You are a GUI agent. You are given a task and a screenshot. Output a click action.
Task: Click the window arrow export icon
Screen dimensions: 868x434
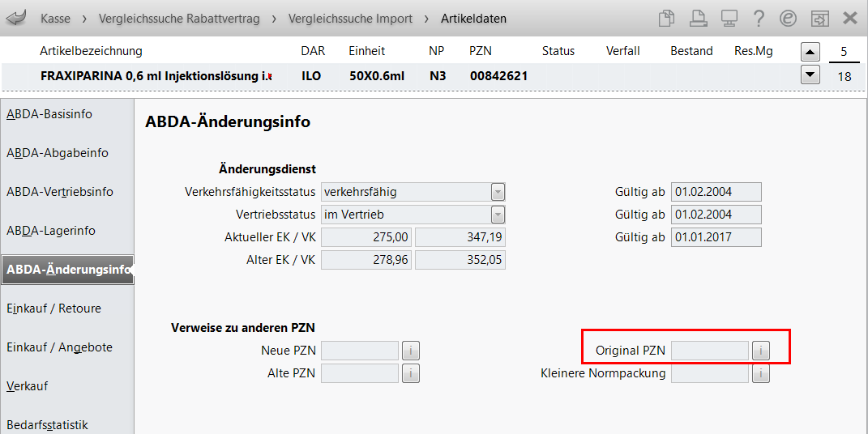pyautogui.click(x=819, y=18)
